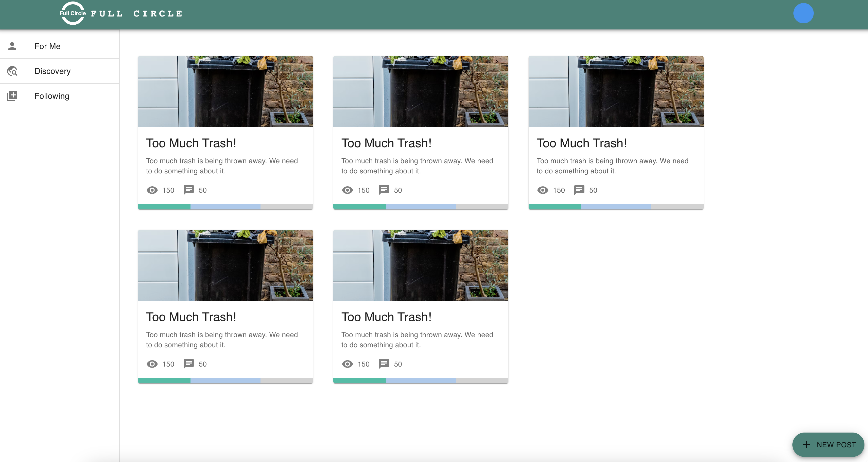The height and width of the screenshot is (462, 868).
Task: Switch to the Discovery feed
Action: (53, 71)
